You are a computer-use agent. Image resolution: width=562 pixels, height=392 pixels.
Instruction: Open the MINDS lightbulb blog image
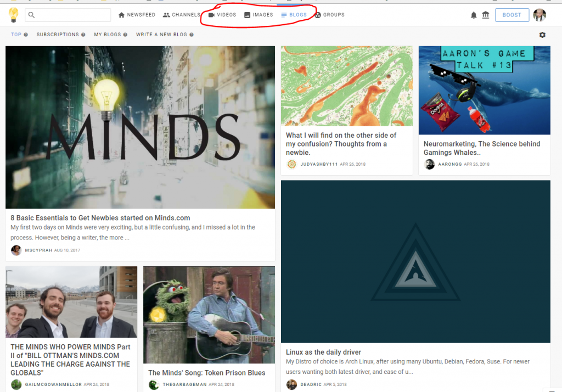(x=140, y=127)
